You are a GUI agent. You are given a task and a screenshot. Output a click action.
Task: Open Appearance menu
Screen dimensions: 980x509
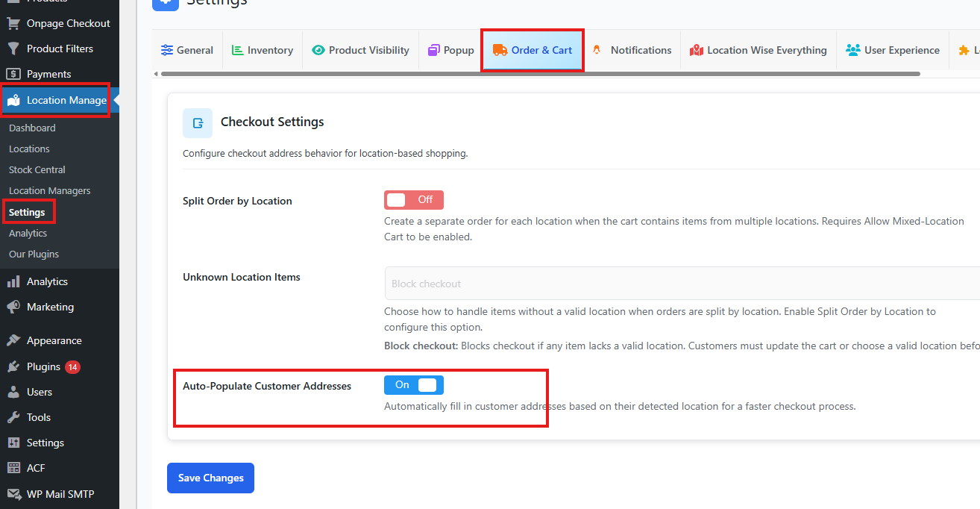[x=60, y=340]
